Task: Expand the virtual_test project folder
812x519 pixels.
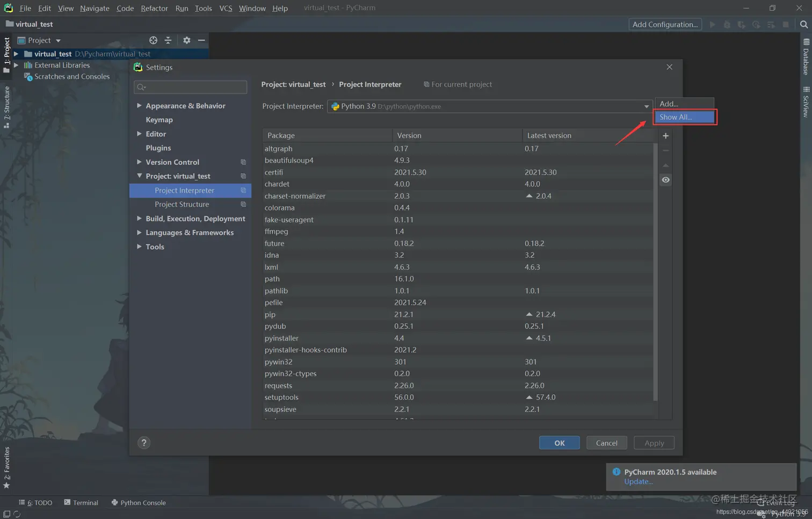Action: 16,54
